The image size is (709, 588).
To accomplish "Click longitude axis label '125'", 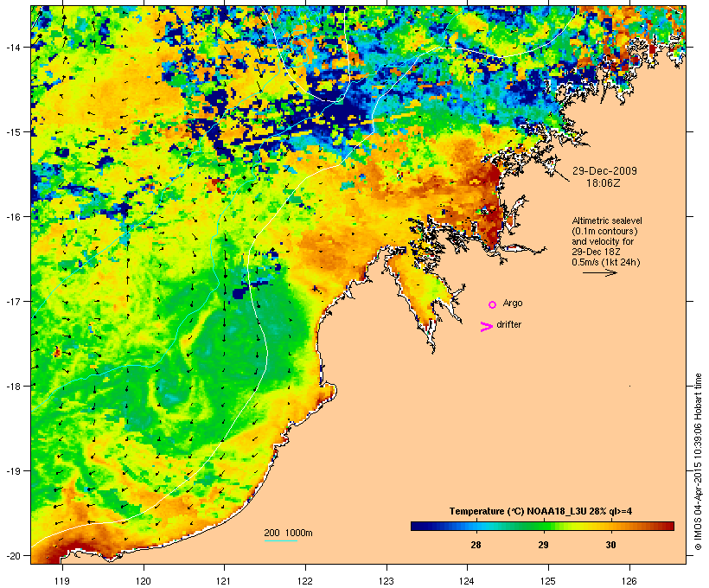I will coord(548,581).
